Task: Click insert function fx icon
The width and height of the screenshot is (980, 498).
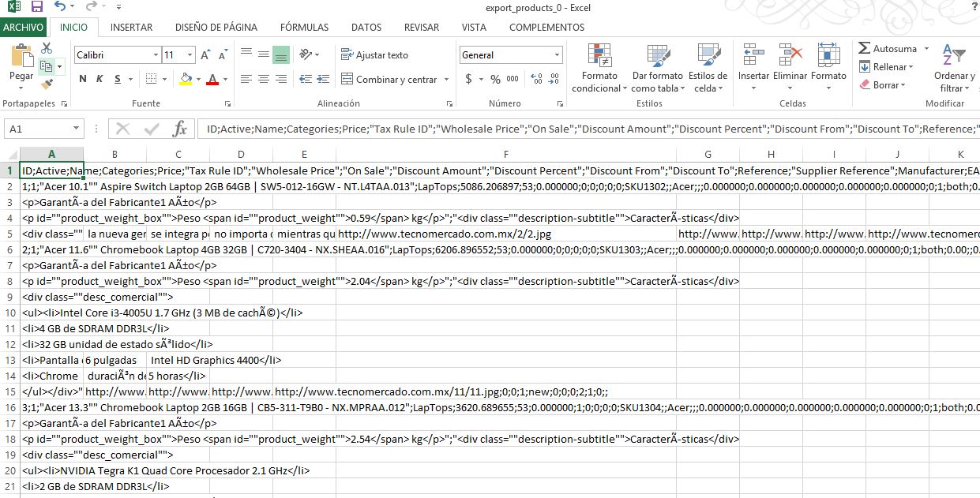Action: pyautogui.click(x=180, y=129)
